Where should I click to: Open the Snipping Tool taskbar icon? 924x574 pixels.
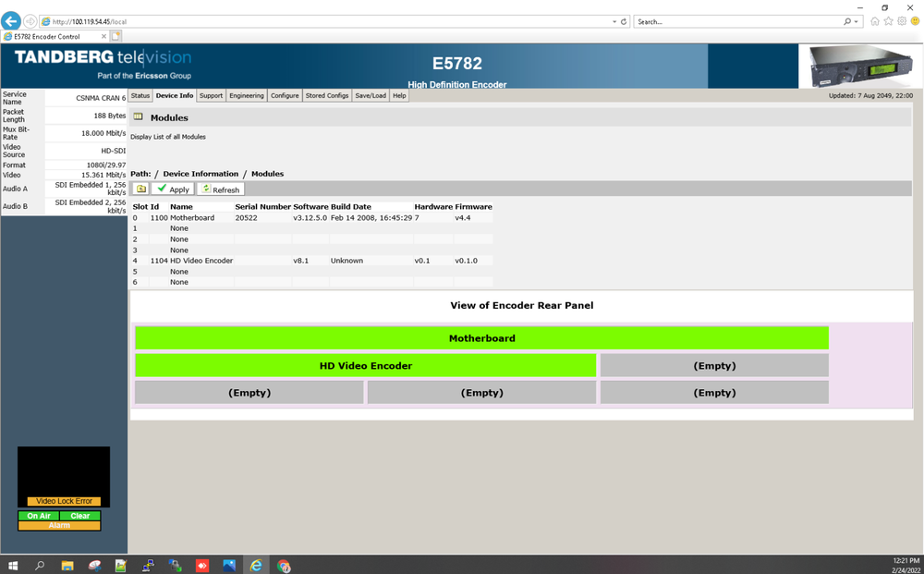pyautogui.click(x=94, y=566)
